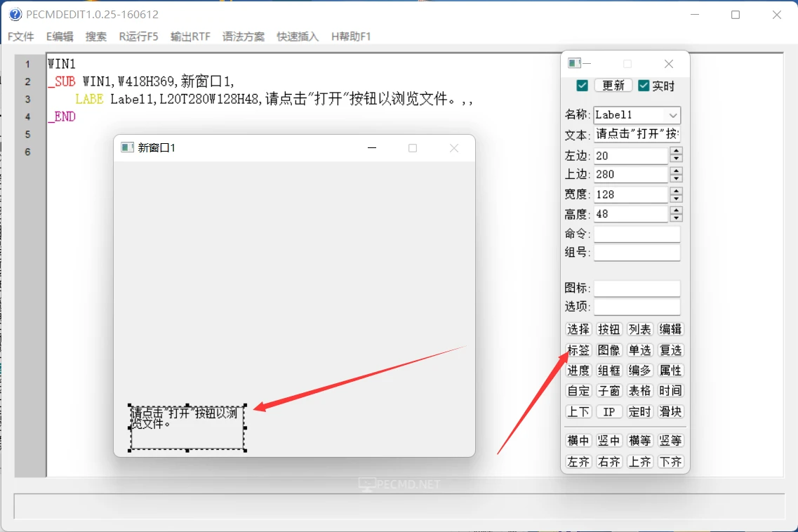Click the 高度 value field

click(631, 214)
